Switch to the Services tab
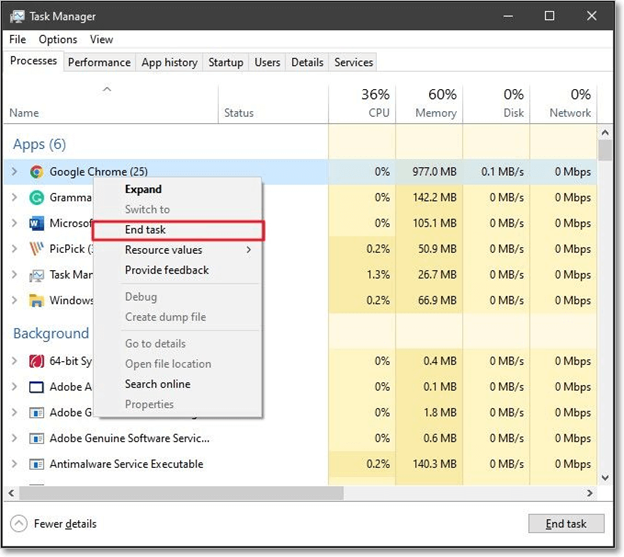 click(353, 62)
